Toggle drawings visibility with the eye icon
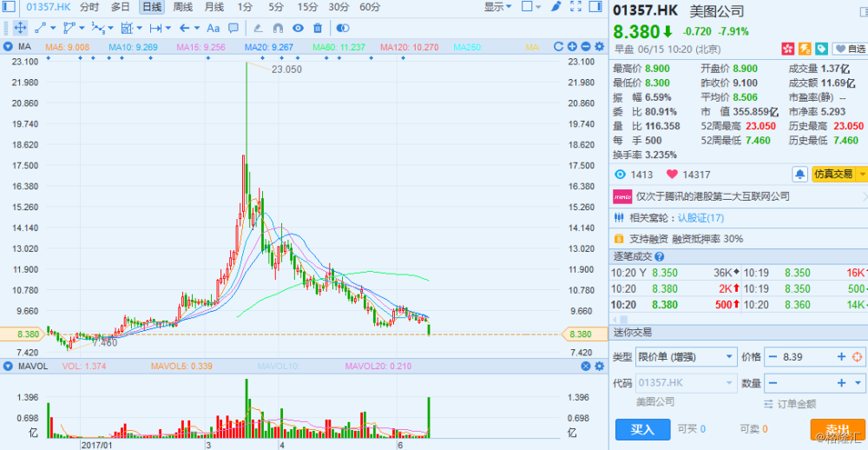 [299, 28]
